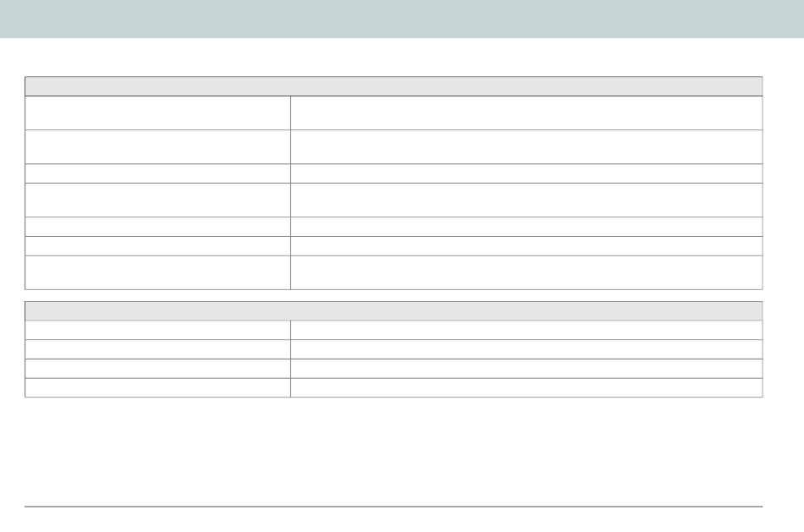Click the gray header bar of lower table
804x532 pixels.
tap(394, 311)
